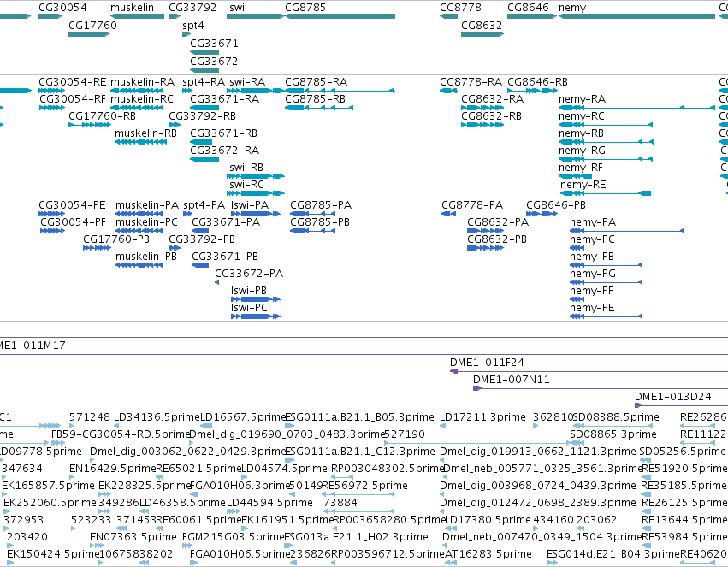
Task: Select protein muskelin-PA
Action: [139, 214]
